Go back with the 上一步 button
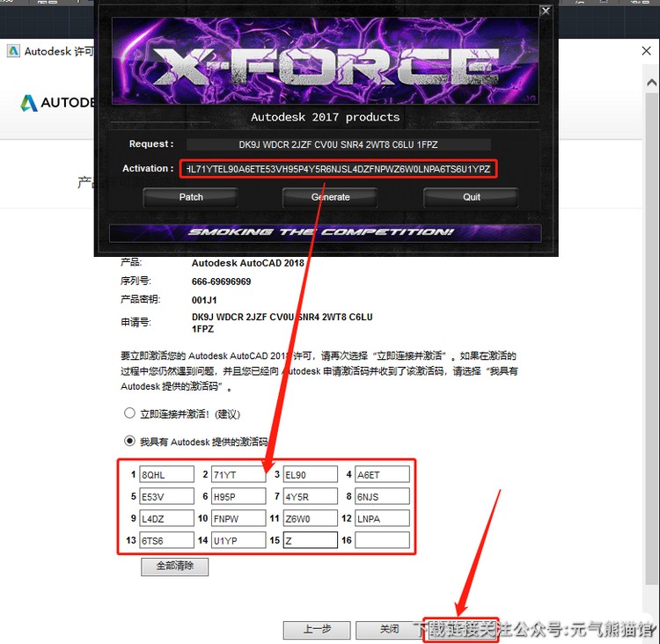Viewport: 660px width, 644px height. [317, 630]
